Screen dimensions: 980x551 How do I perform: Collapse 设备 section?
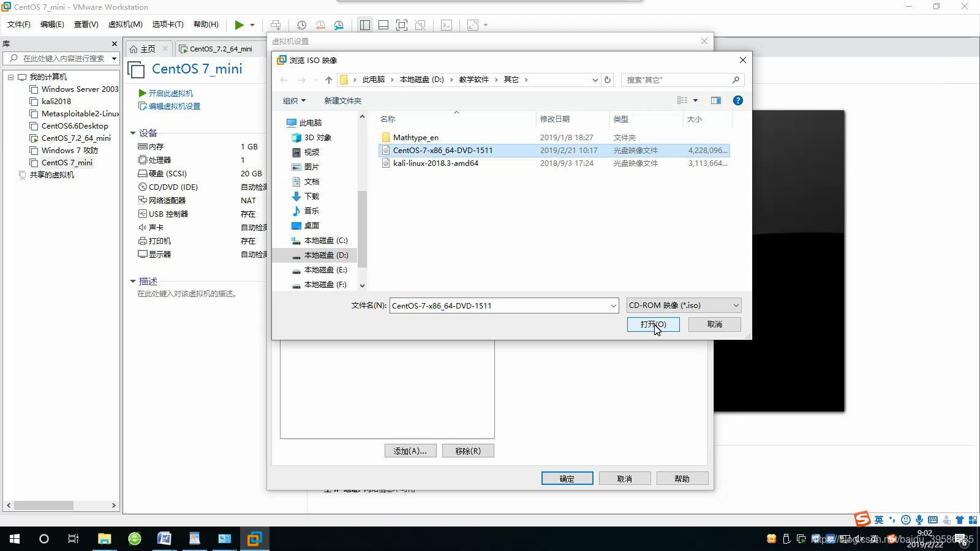point(133,133)
